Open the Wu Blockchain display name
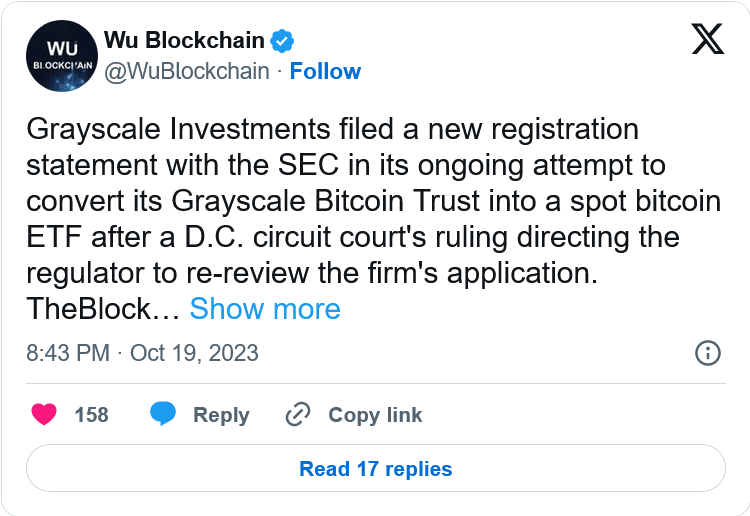 pos(184,42)
